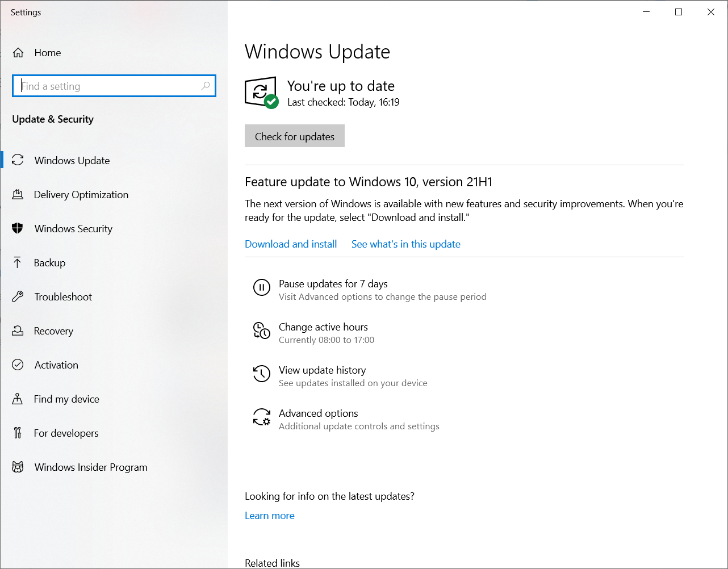Click the Troubleshoot wrench icon

(x=18, y=296)
